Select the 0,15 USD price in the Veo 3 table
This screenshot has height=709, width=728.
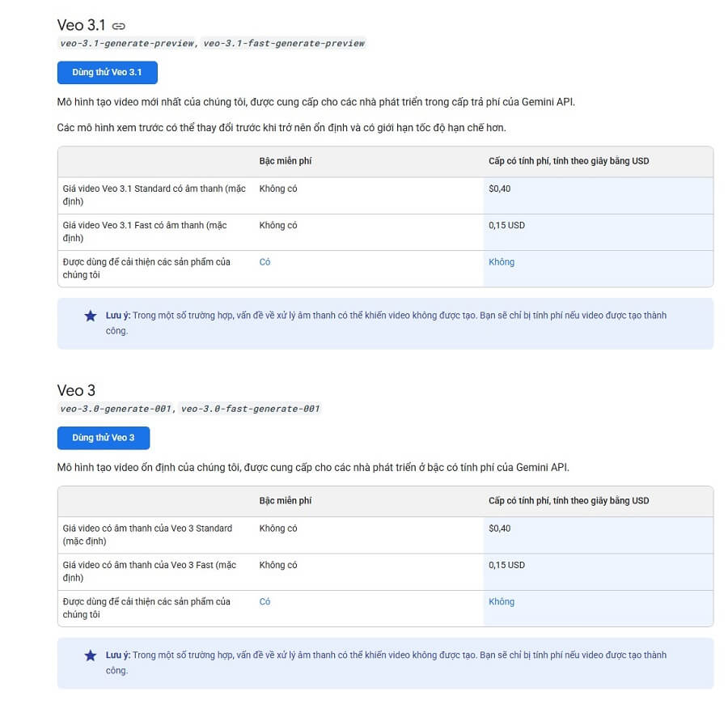click(x=506, y=565)
